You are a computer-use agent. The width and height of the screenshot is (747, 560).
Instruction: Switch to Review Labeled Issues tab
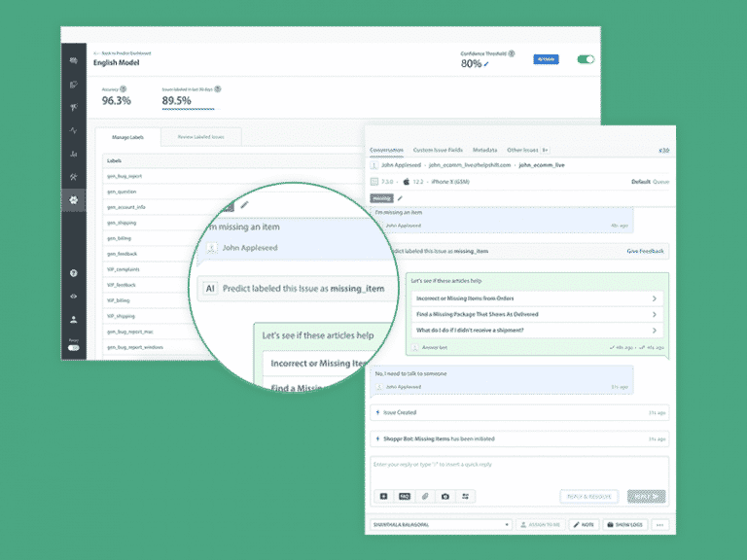[x=200, y=137]
